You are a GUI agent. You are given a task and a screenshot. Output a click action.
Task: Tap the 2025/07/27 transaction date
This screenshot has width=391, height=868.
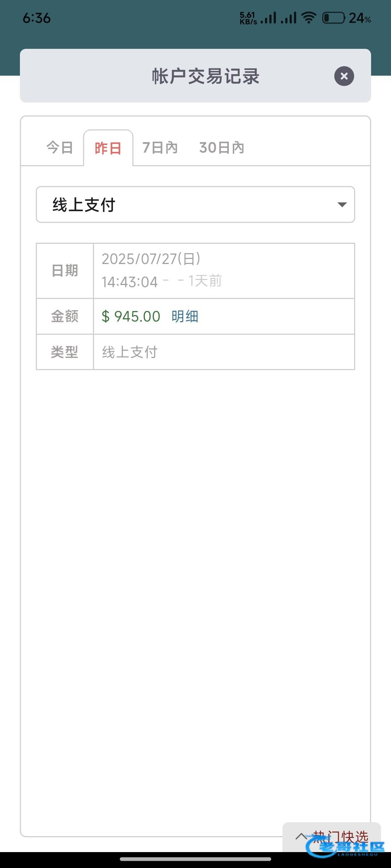(x=151, y=259)
